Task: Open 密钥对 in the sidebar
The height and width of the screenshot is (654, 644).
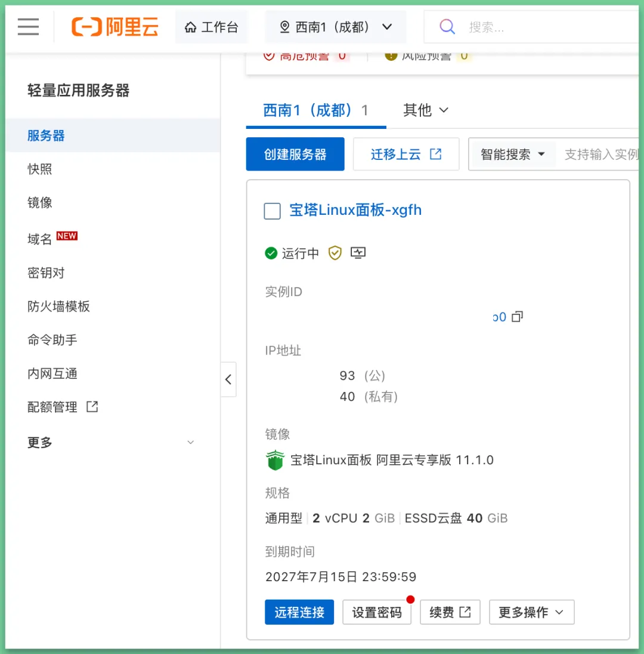Action: pos(46,273)
